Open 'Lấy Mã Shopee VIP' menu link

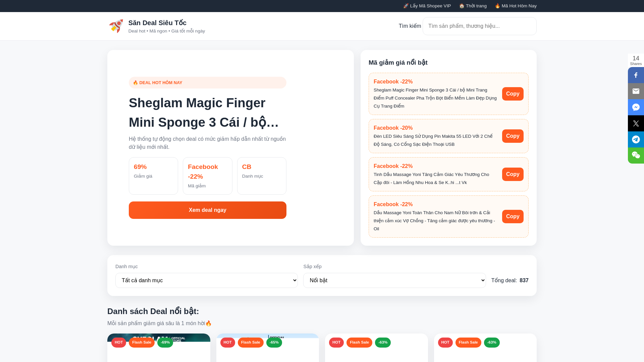(427, 6)
